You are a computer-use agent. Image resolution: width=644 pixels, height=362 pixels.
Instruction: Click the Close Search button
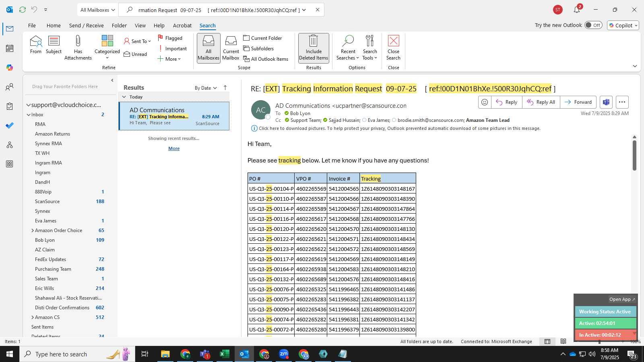393,47
